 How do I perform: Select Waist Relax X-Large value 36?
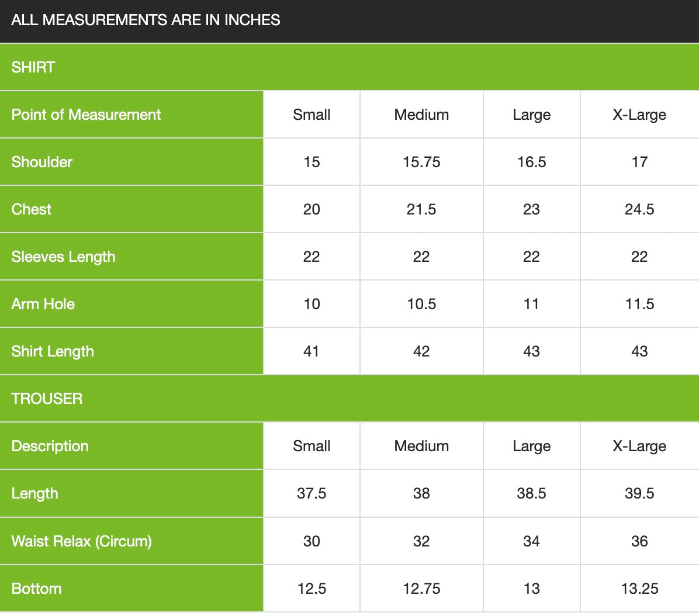(639, 541)
